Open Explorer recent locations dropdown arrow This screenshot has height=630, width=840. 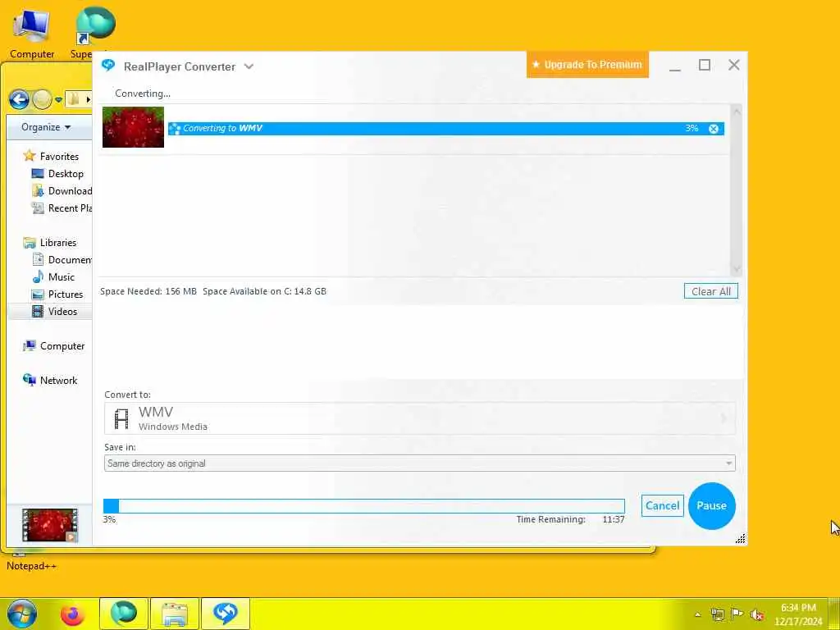pos(58,99)
